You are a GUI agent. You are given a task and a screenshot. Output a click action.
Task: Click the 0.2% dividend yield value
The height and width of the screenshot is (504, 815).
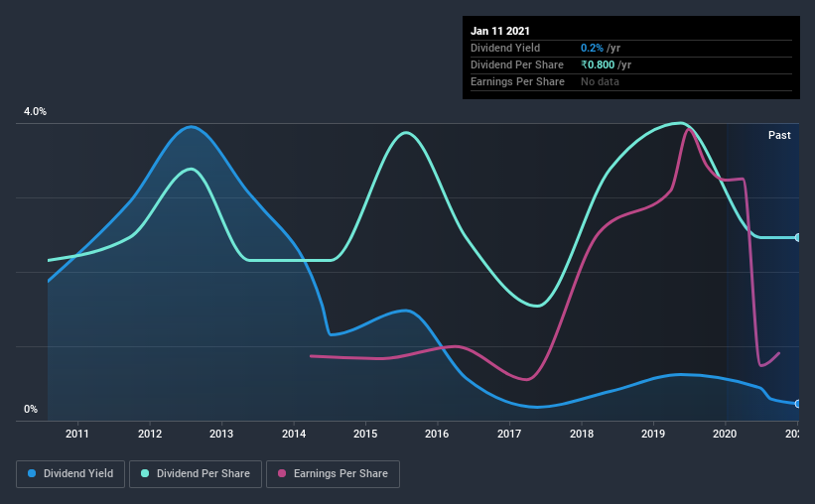(x=592, y=48)
